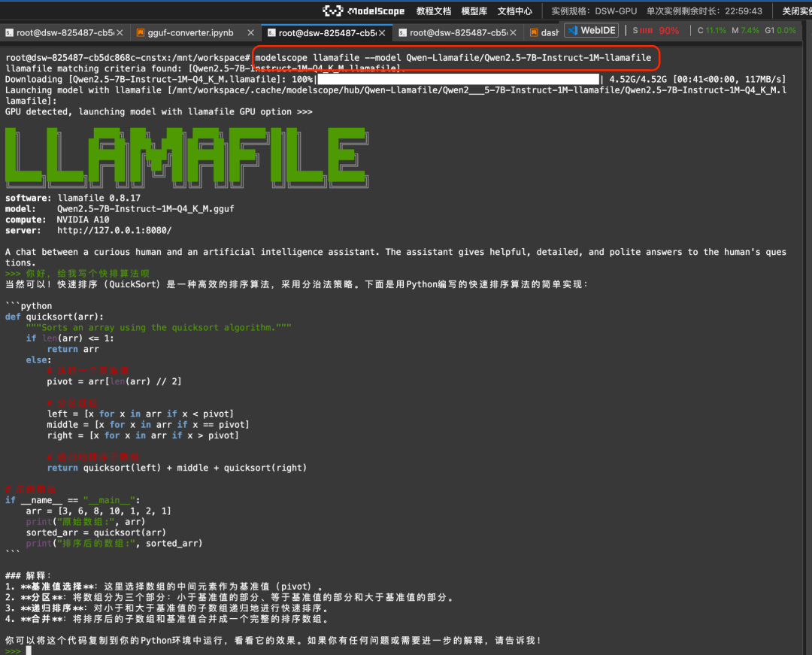This screenshot has height=655, width=812.
Task: Click the terminal icon on the fourth tab
Action: [x=402, y=32]
